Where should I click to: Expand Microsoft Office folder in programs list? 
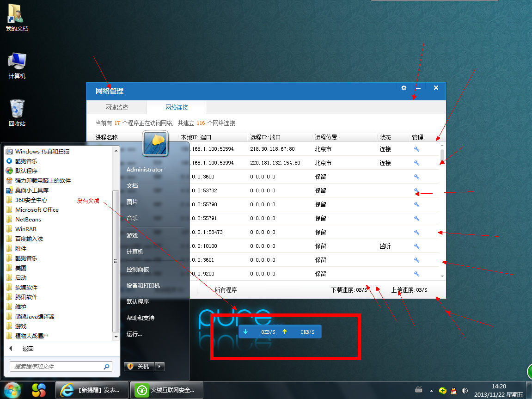point(37,209)
